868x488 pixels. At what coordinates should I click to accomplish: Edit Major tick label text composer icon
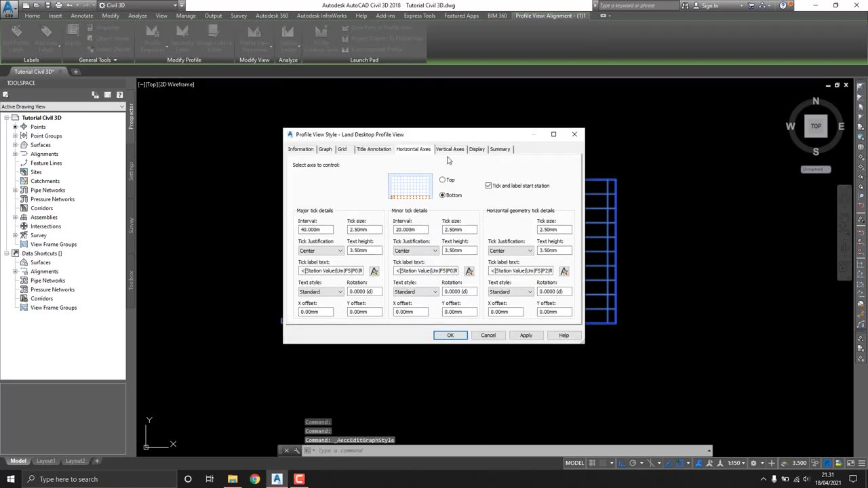(x=374, y=271)
